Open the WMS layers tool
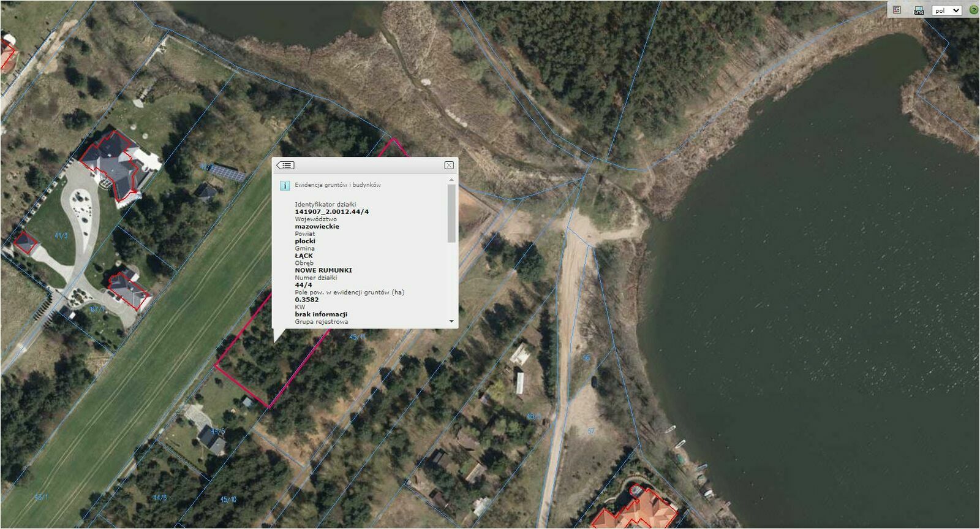This screenshot has height=529, width=980. pos(918,10)
